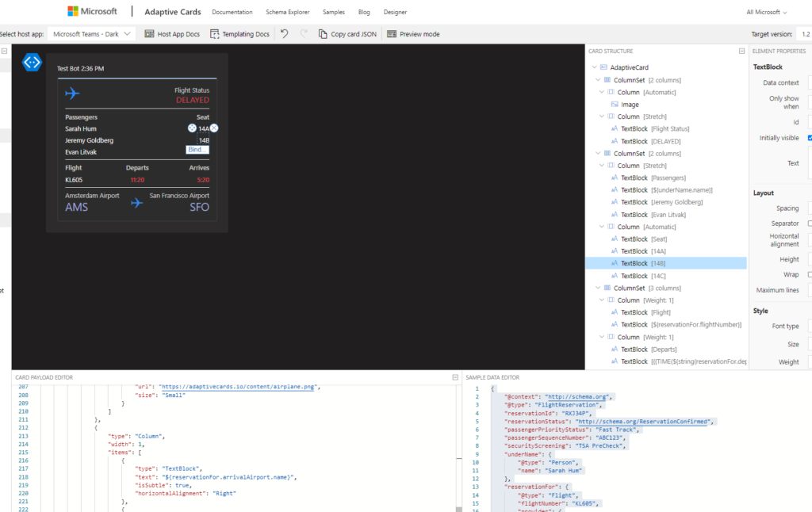This screenshot has height=512, width=812.
Task: Undo the last change
Action: (x=285, y=33)
